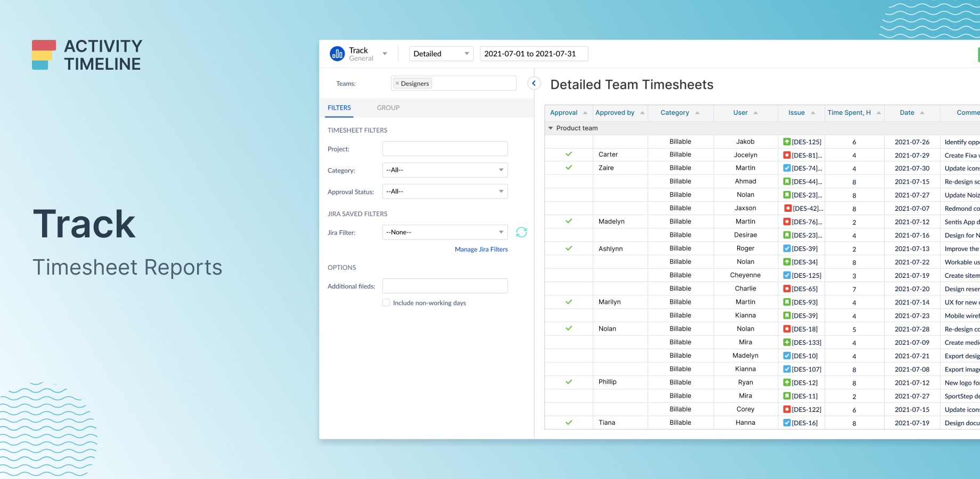This screenshot has width=980, height=479.
Task: Click the approval checkmark in Madelyn's row
Action: (x=569, y=221)
